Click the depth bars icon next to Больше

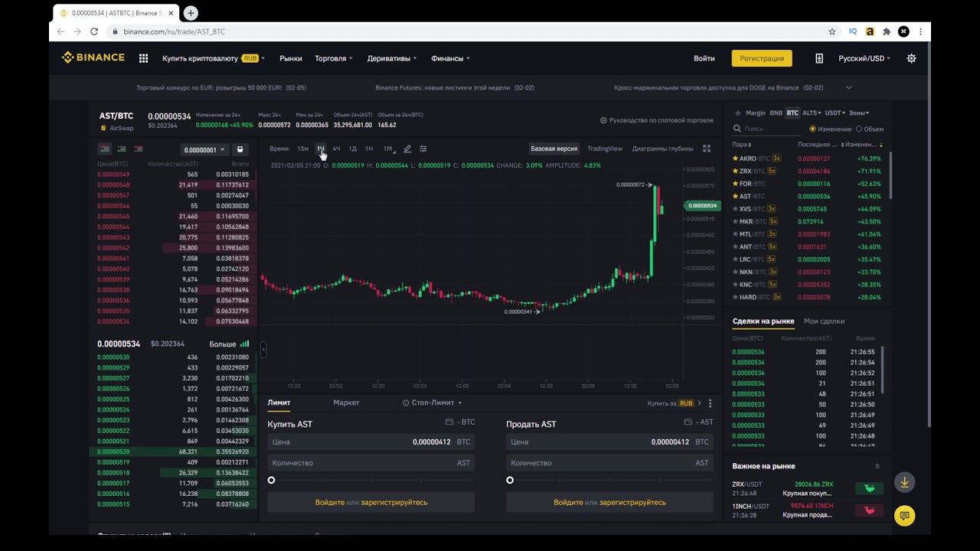[245, 344]
